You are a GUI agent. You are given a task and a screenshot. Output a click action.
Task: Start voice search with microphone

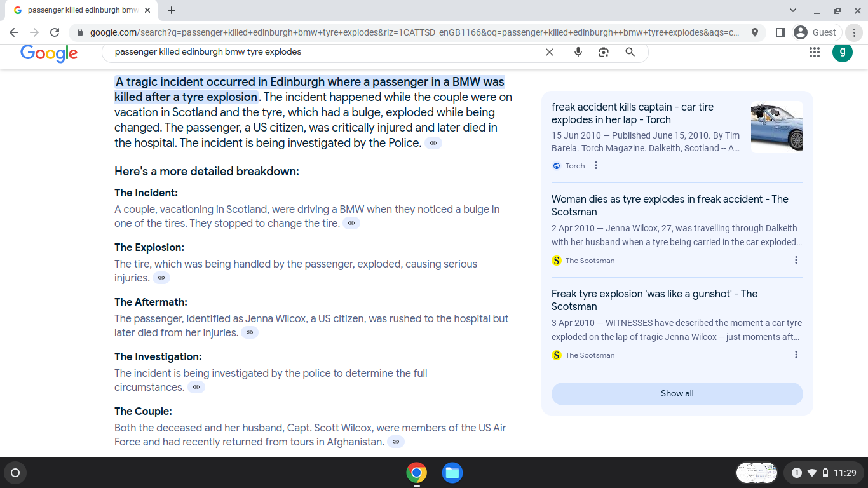[578, 52]
